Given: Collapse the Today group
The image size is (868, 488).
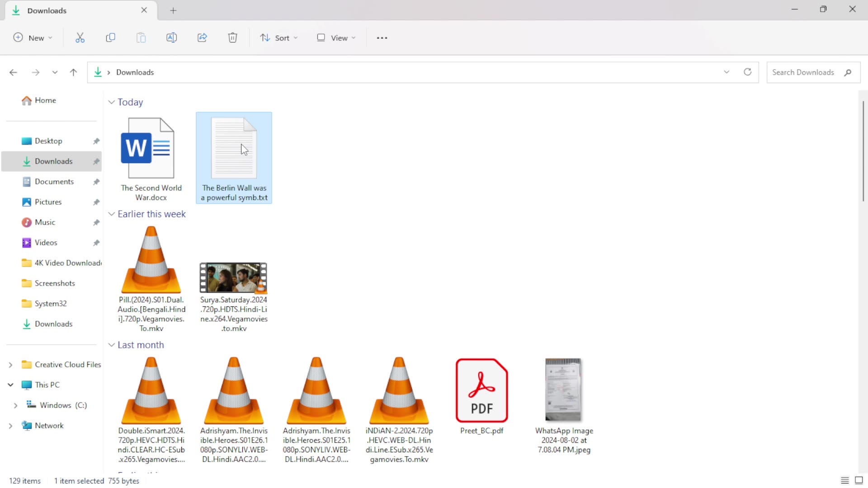Looking at the screenshot, I should click(112, 102).
